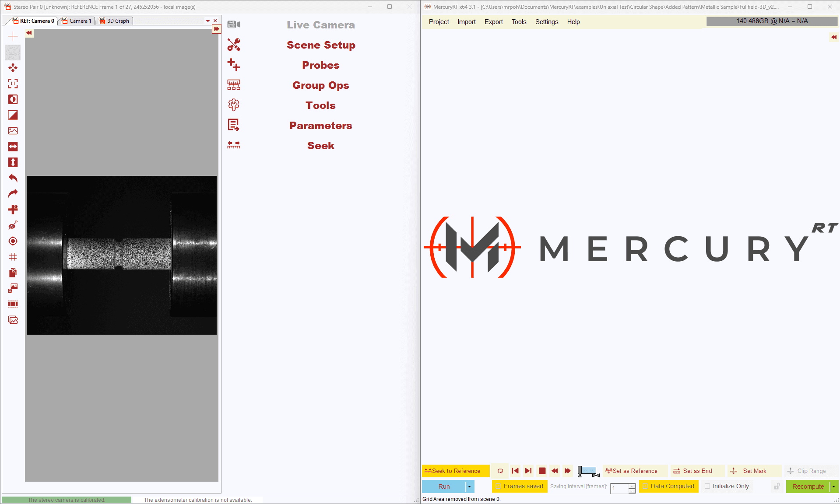Open the Tools section in center panel
The height and width of the screenshot is (504, 840).
tap(321, 105)
